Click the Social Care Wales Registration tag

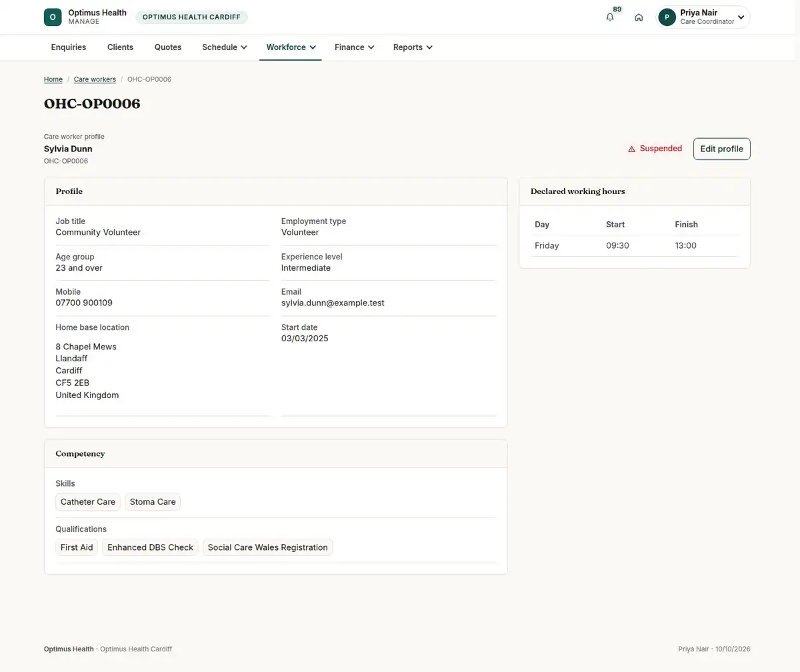[x=267, y=547]
